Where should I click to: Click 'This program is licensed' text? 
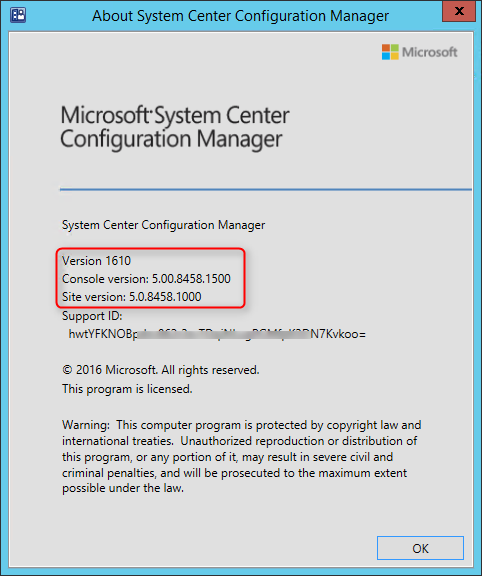click(127, 389)
